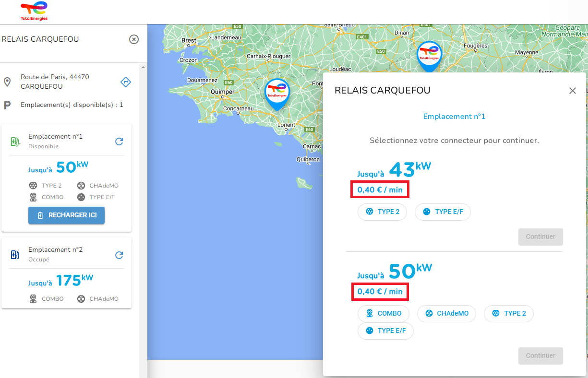The width and height of the screenshot is (588, 378).
Task: Select COMBO connector under 50 kW
Action: (383, 313)
